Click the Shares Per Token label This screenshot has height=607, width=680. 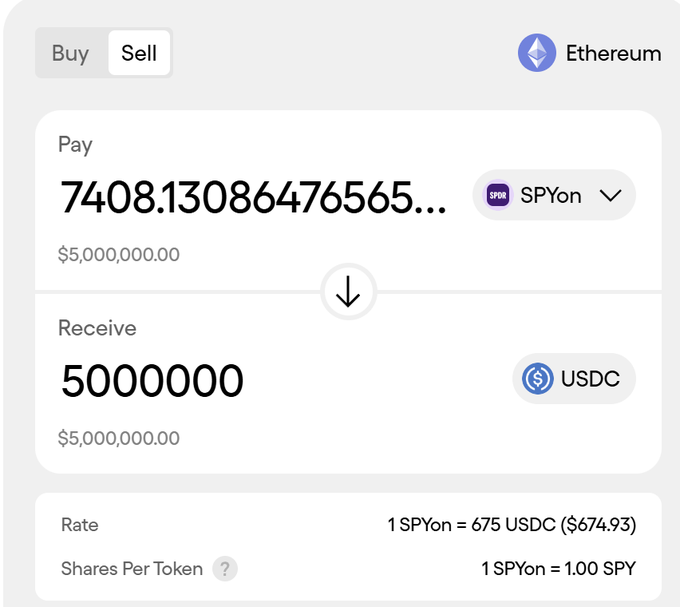coord(132,569)
